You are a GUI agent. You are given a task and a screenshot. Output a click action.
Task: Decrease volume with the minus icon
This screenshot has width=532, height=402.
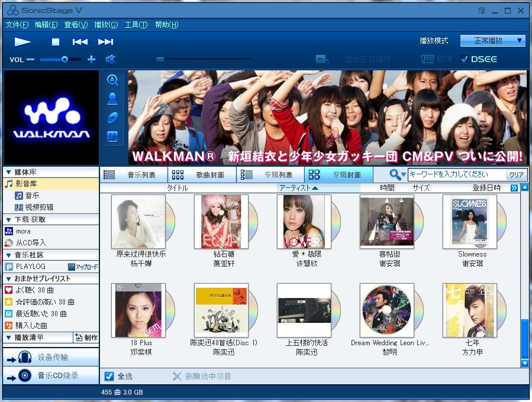click(31, 60)
